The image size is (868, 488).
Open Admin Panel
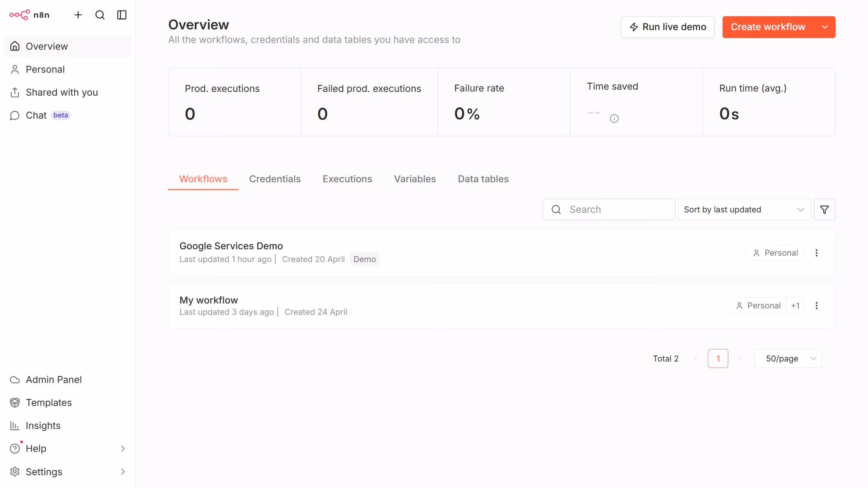[68, 380]
